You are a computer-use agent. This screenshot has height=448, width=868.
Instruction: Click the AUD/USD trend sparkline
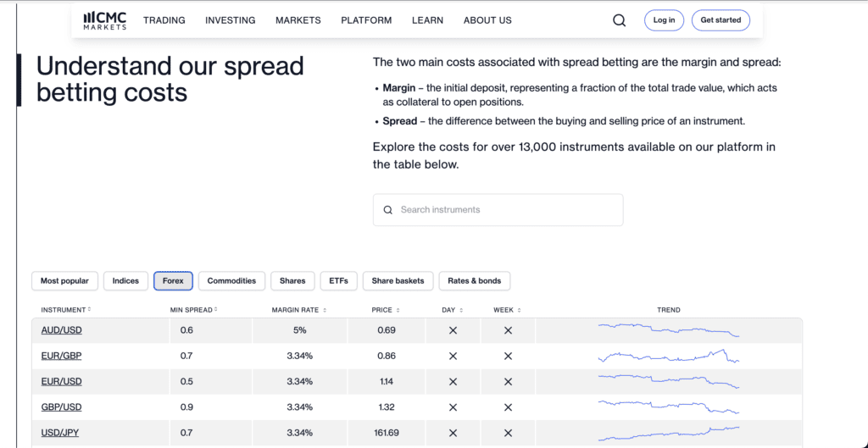pyautogui.click(x=669, y=329)
